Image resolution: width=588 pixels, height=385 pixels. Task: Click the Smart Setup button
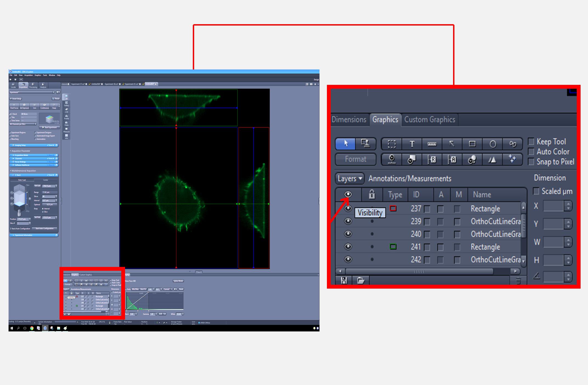coord(16,99)
